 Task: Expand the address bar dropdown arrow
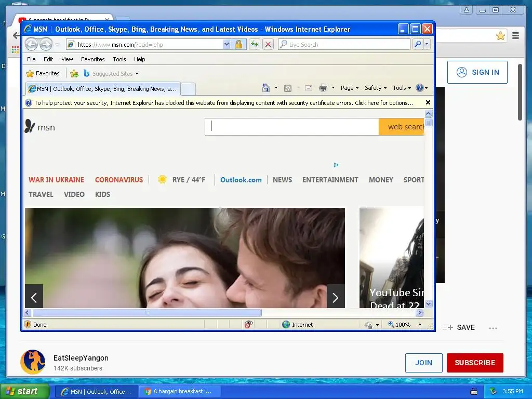pos(227,44)
